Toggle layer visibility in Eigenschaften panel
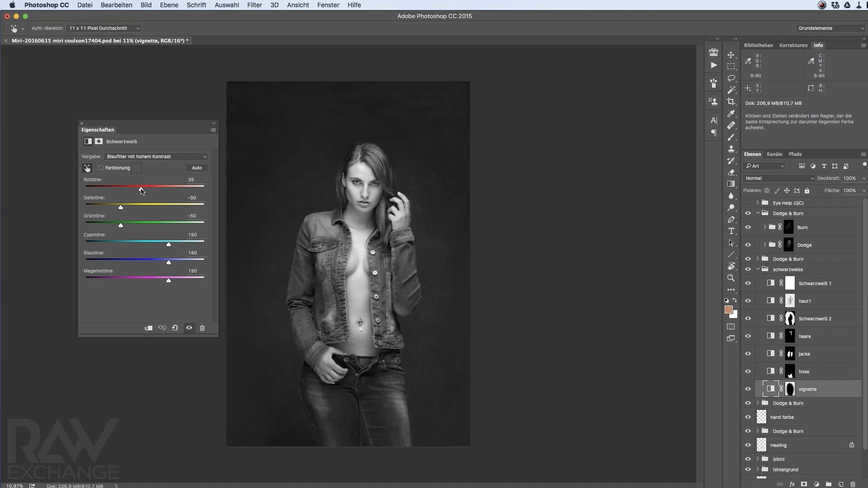 189,328
